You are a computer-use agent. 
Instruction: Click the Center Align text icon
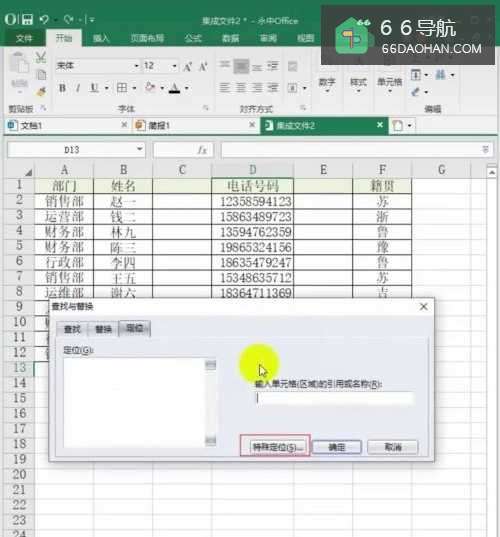241,88
